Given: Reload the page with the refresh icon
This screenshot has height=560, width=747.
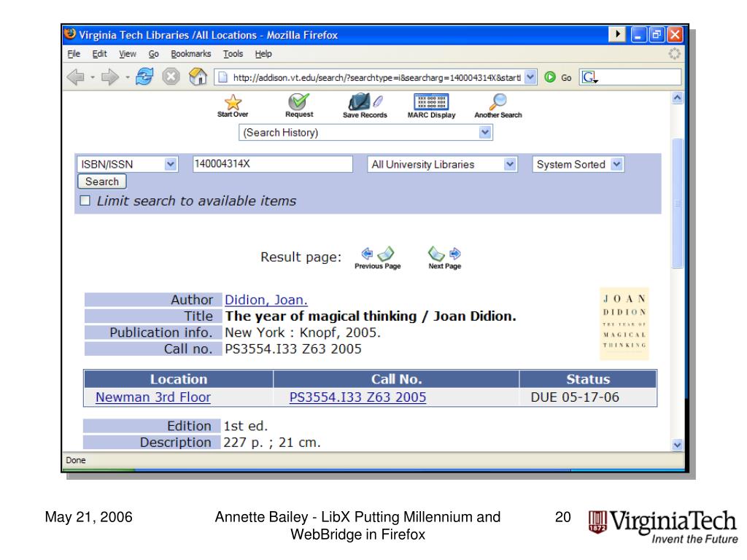Looking at the screenshot, I should coord(145,77).
